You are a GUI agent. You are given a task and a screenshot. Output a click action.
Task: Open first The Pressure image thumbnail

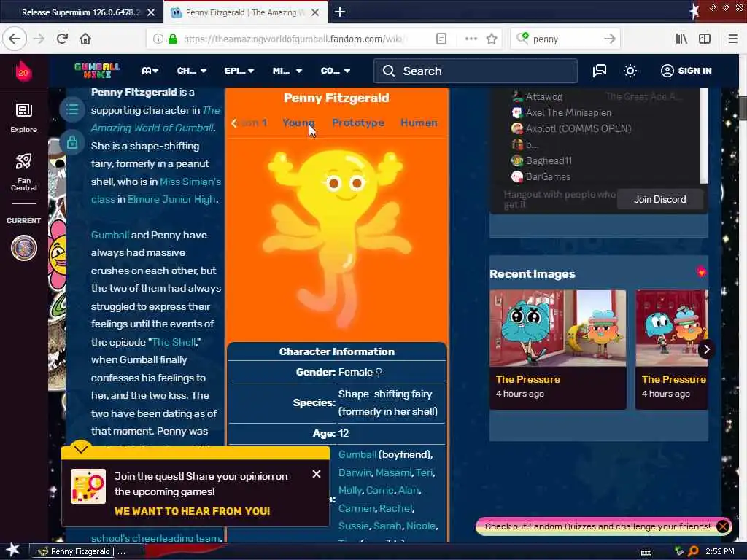pos(558,328)
